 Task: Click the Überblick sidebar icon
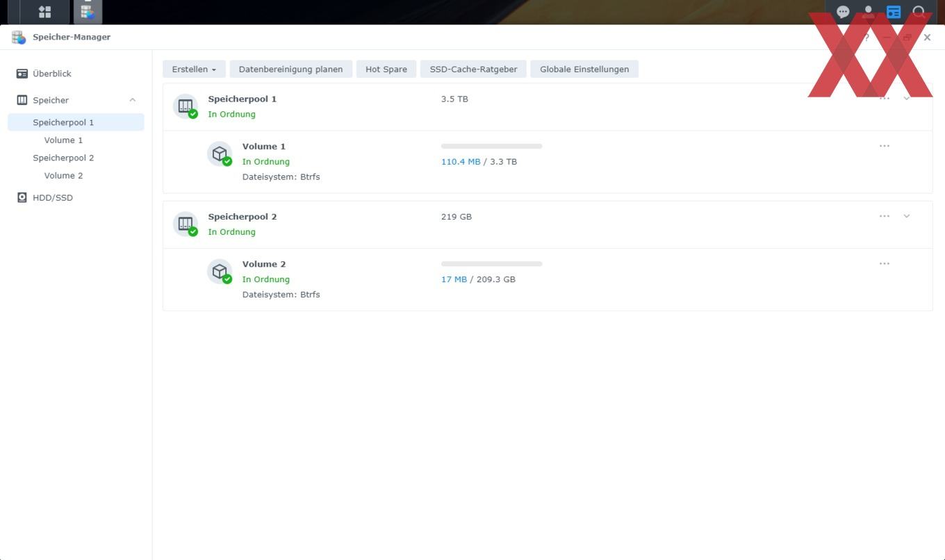click(x=22, y=74)
